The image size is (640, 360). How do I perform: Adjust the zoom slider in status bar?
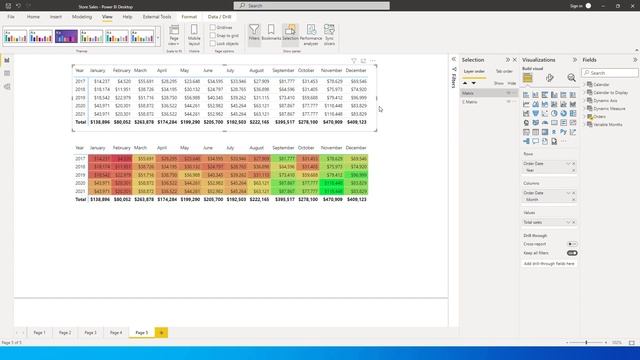click(586, 342)
